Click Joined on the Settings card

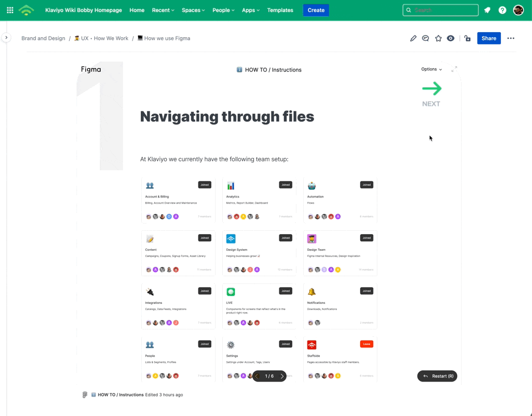click(286, 344)
